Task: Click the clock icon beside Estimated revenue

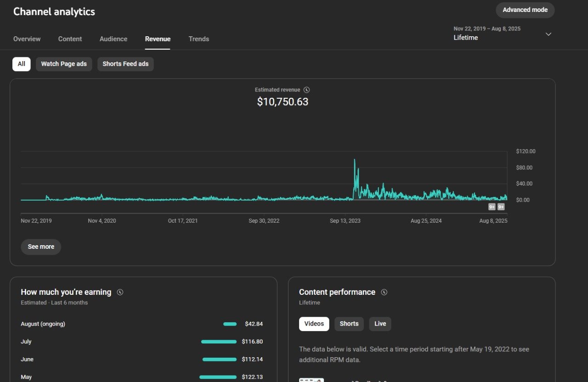Action: click(307, 90)
